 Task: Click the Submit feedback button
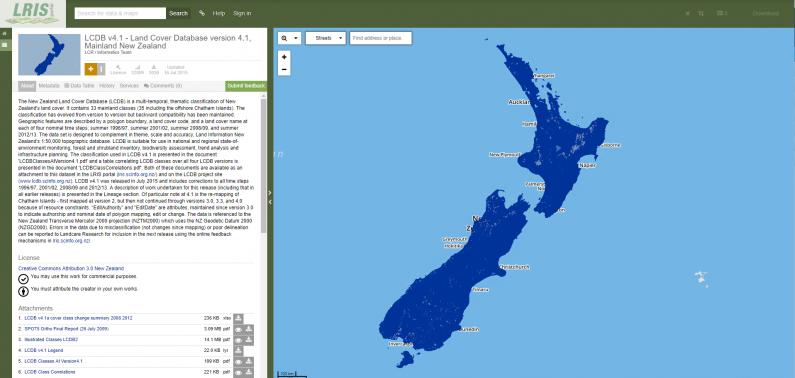coord(246,86)
